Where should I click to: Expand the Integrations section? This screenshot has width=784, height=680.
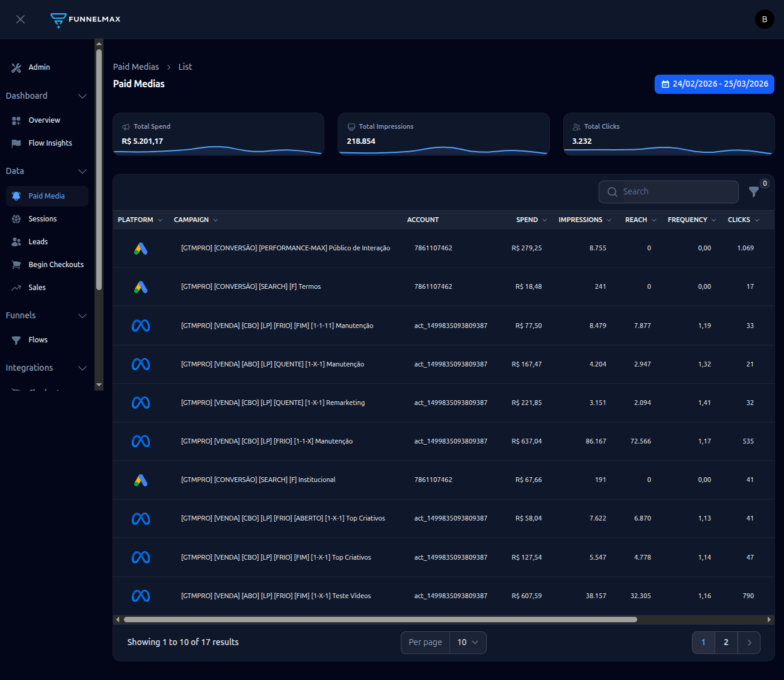[x=82, y=368]
